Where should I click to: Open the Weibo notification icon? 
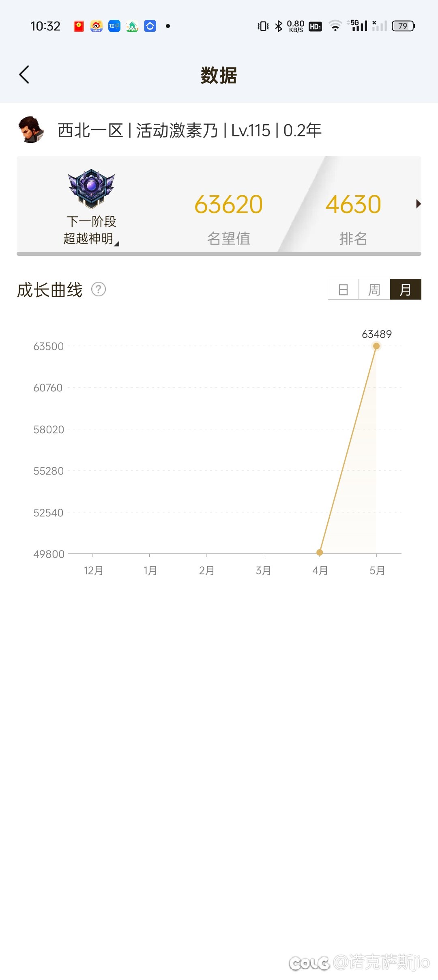[x=97, y=26]
